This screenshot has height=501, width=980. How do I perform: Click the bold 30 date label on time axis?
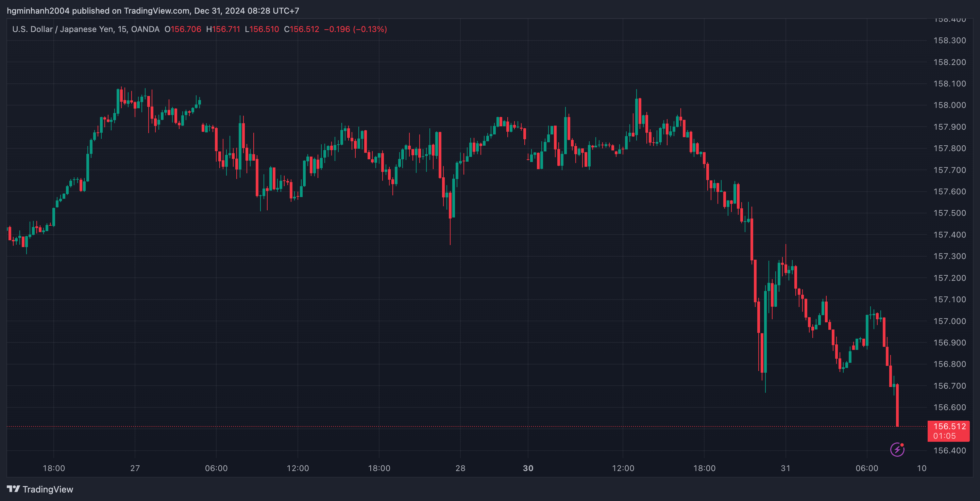pyautogui.click(x=528, y=468)
